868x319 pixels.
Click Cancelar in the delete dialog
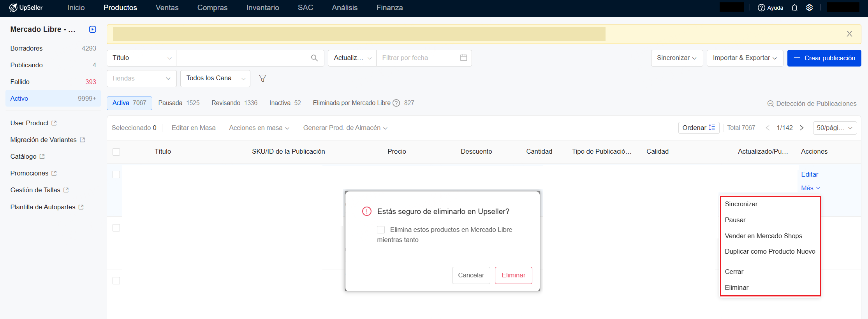(471, 275)
